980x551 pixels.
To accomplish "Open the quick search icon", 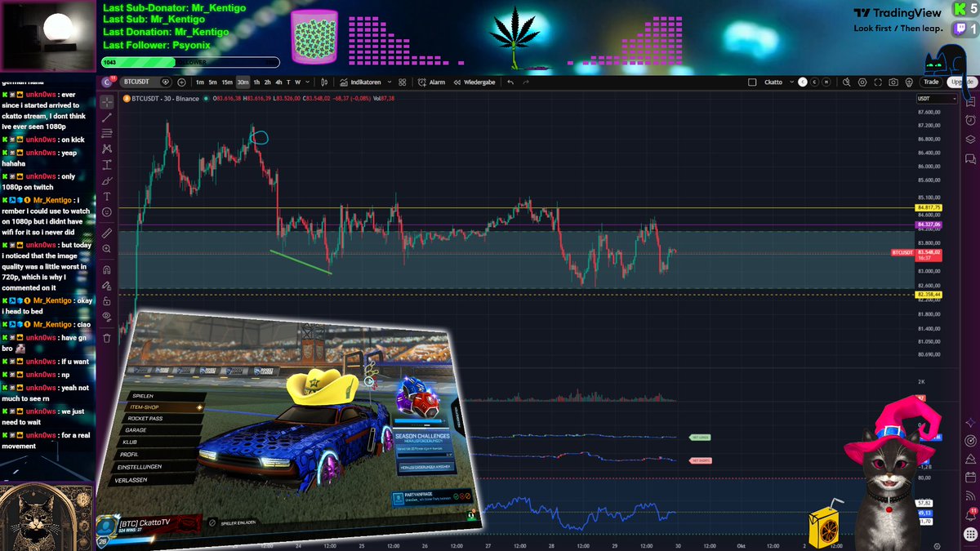I will (x=847, y=82).
